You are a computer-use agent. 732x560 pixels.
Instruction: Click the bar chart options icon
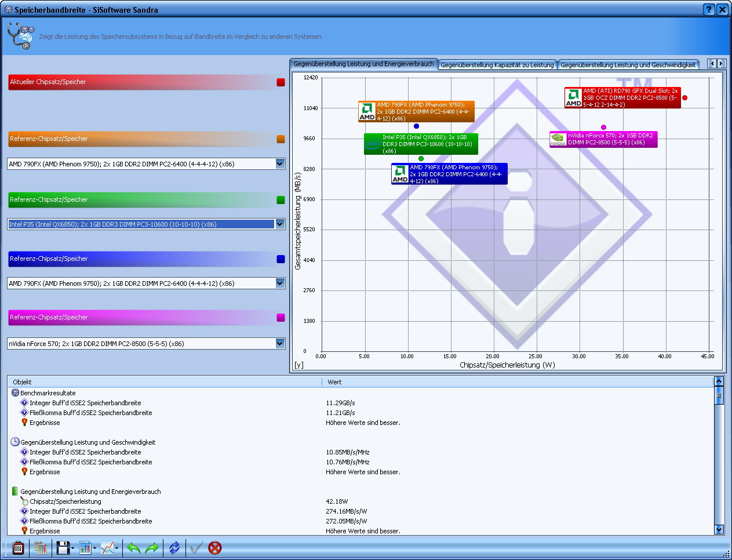point(85,548)
